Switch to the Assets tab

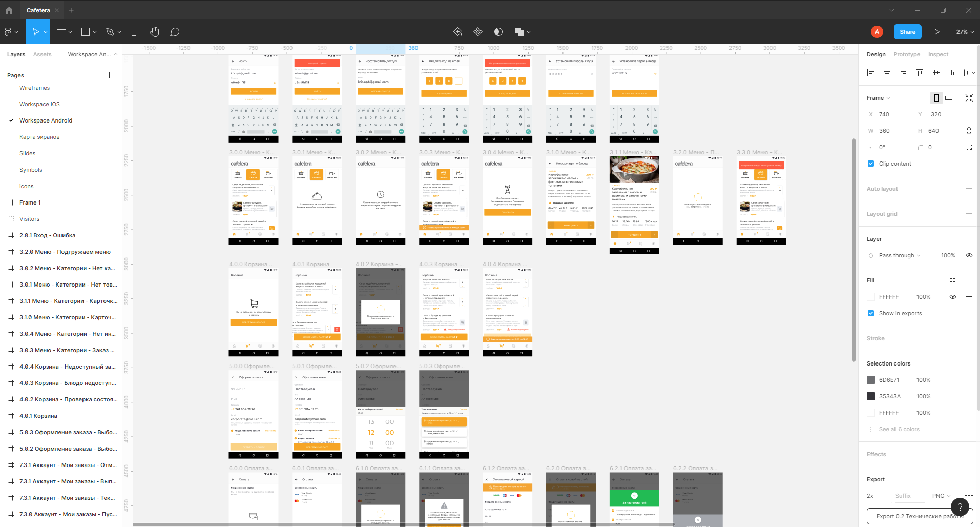[x=42, y=54]
